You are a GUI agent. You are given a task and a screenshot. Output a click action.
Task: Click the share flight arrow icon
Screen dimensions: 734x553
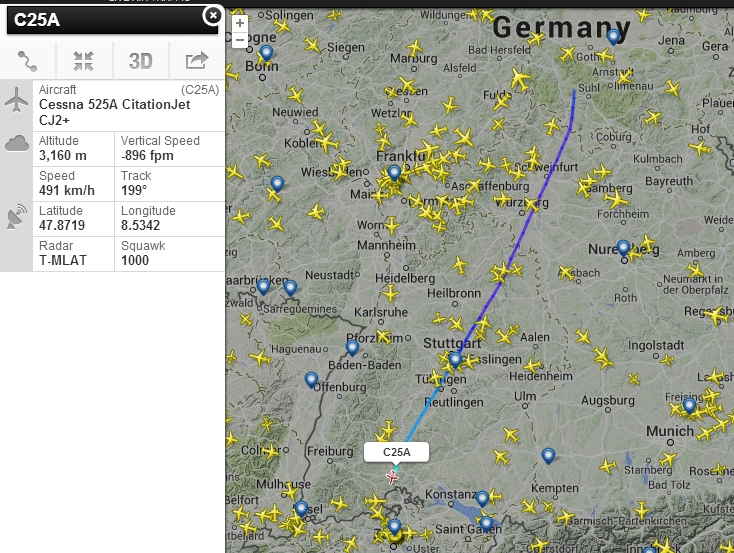pyautogui.click(x=196, y=60)
